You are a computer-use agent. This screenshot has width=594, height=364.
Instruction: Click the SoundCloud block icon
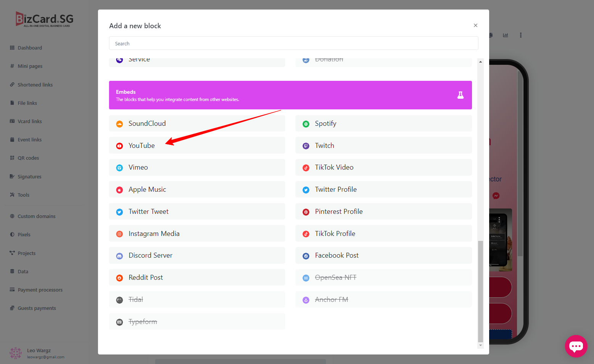119,124
